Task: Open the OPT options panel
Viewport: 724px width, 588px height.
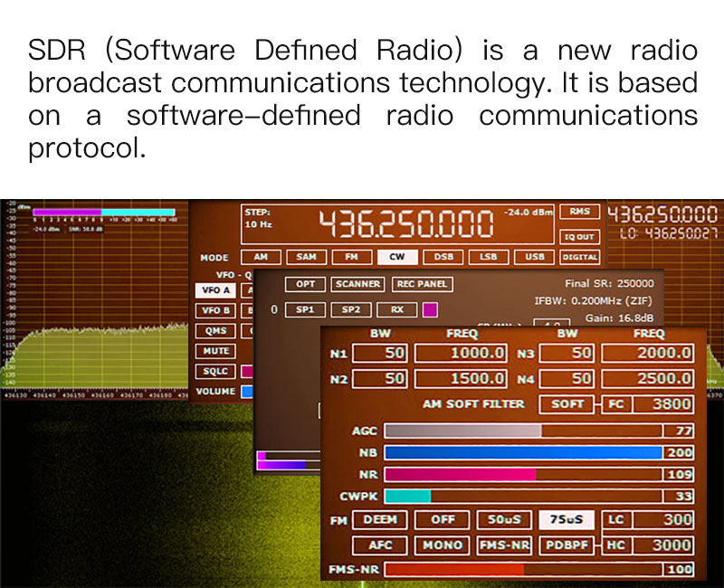Action: (305, 284)
